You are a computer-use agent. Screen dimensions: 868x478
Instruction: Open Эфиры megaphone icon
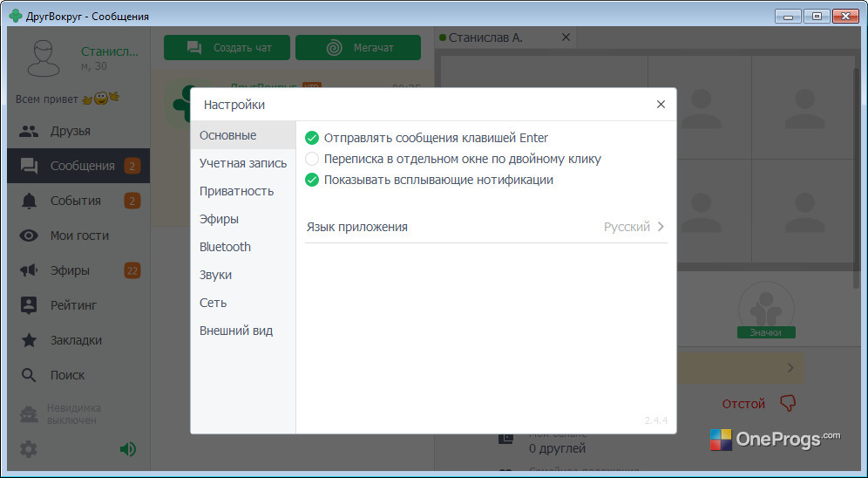[x=29, y=271]
